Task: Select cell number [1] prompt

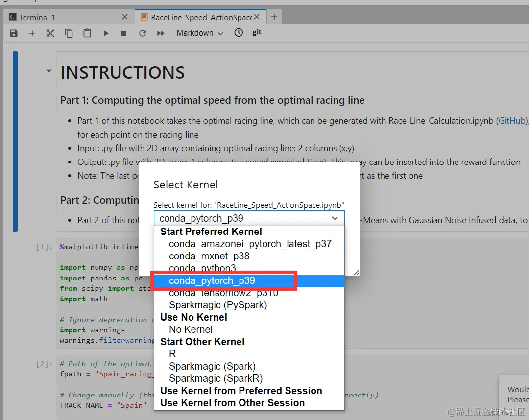Action: (44, 247)
